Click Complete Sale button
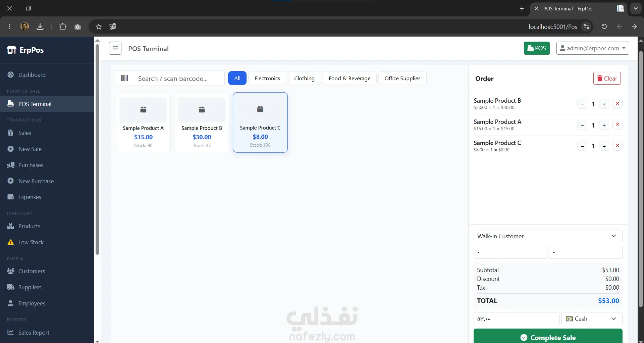The image size is (644, 343). tap(548, 337)
